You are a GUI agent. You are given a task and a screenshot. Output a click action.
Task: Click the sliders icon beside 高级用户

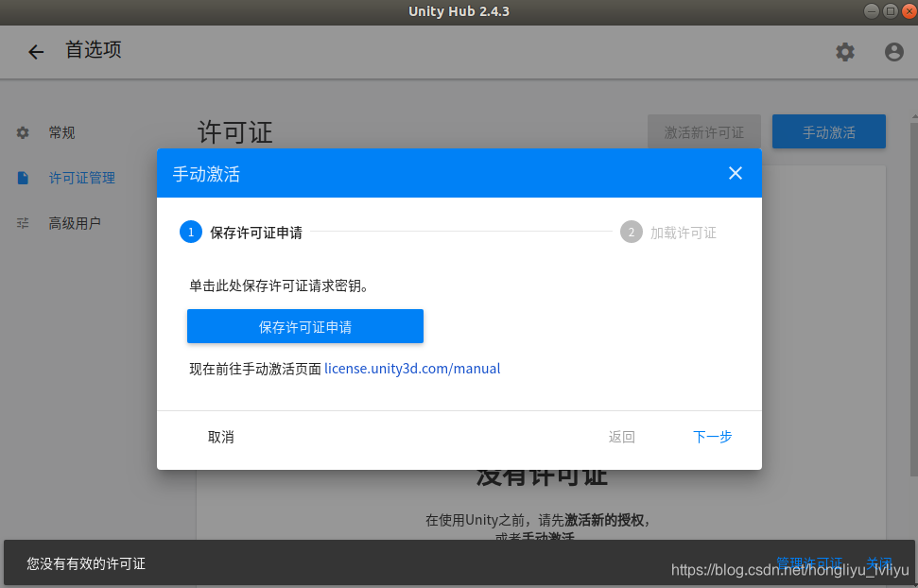[23, 222]
